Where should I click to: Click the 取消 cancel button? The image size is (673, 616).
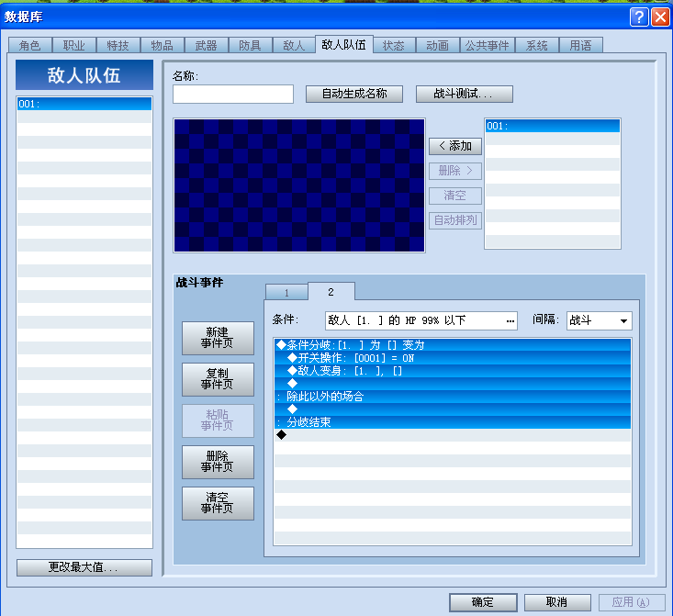tap(557, 602)
